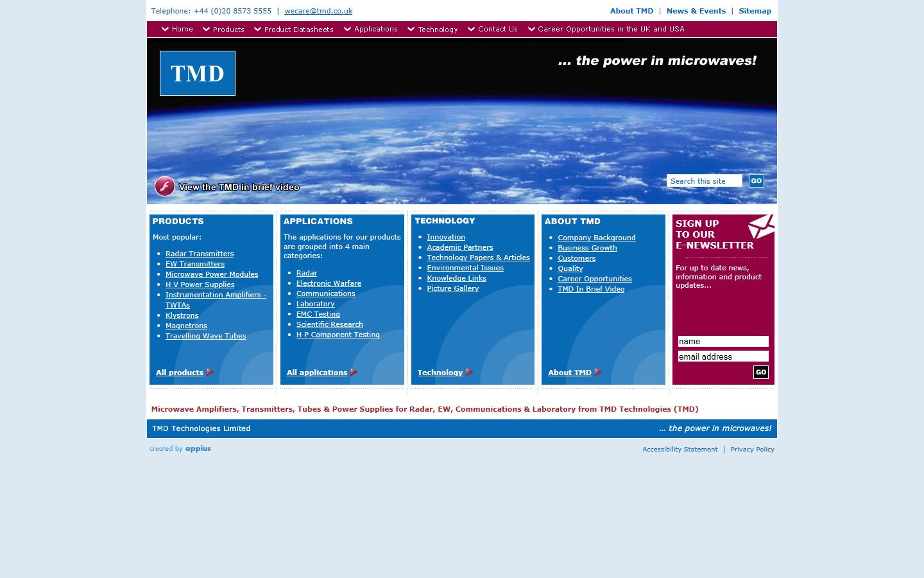Image resolution: width=924 pixels, height=578 pixels.
Task: Expand the Products menu chevron
Action: pyautogui.click(x=206, y=30)
